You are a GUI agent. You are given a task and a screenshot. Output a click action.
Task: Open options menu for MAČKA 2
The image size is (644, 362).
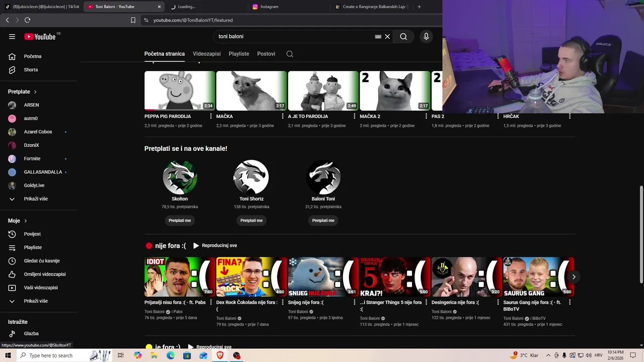coord(426,116)
